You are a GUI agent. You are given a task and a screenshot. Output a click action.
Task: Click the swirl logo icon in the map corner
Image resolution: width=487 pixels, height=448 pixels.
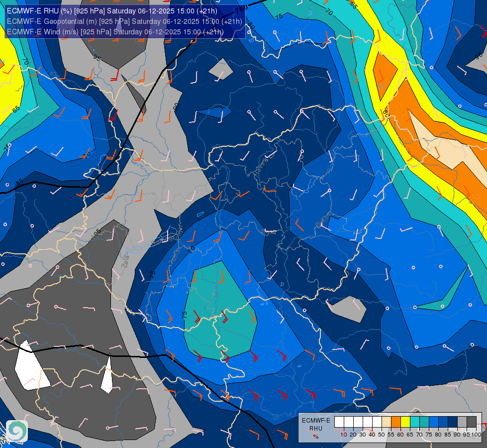point(17,431)
